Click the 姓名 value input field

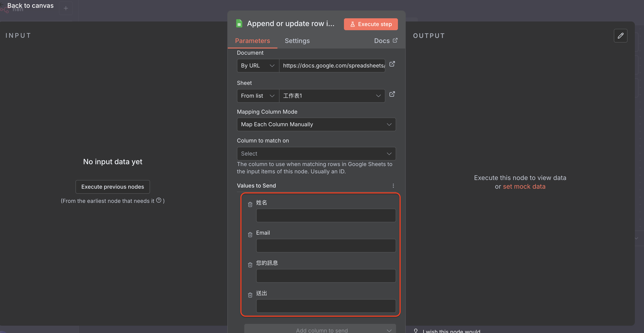click(325, 215)
